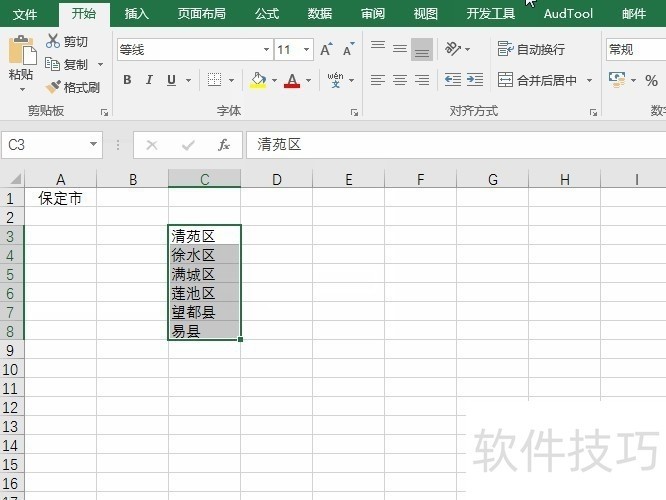The height and width of the screenshot is (500, 666).
Task: Switch to the 页面布局 tab
Action: coord(202,14)
